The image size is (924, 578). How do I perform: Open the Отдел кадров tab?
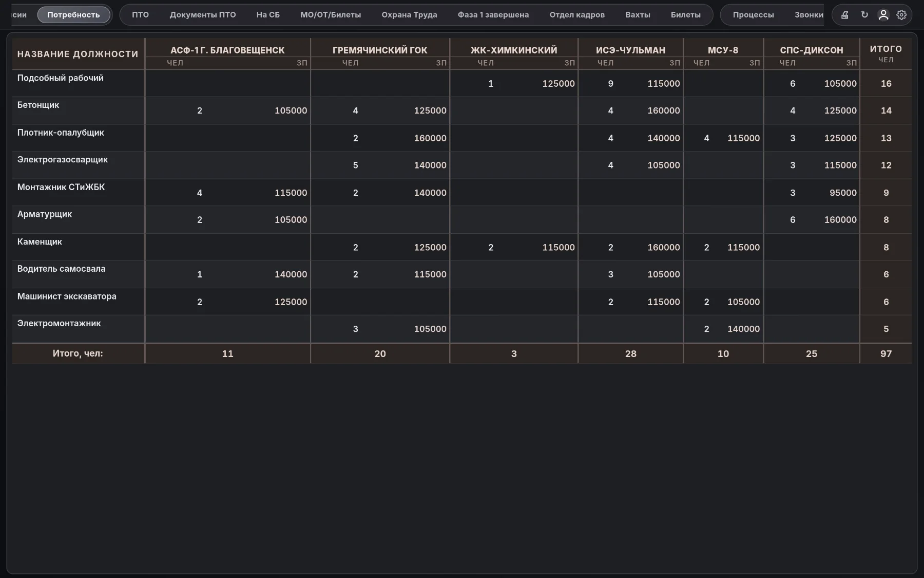(x=577, y=15)
